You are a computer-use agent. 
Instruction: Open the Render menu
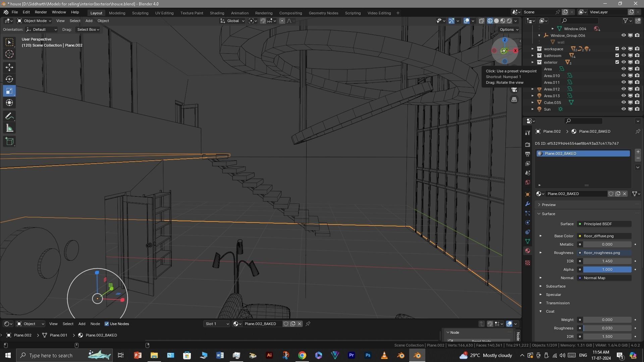pos(41,12)
